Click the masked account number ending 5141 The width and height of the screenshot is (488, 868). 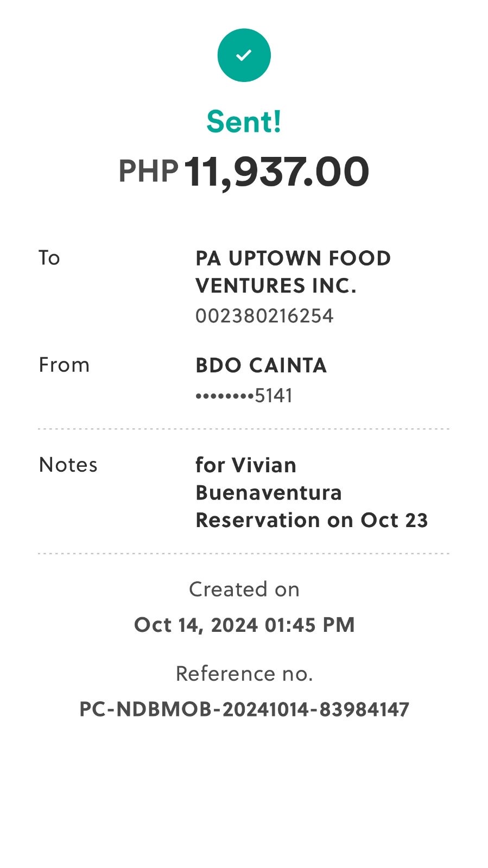coord(244,396)
